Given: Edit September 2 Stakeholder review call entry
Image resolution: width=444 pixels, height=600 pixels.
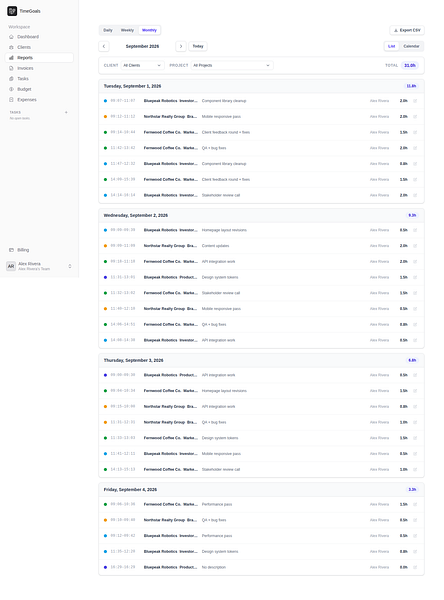Looking at the screenshot, I should [415, 293].
